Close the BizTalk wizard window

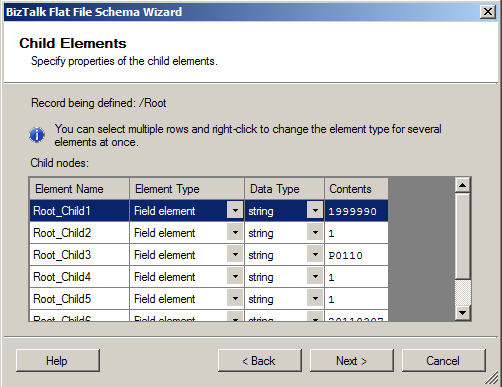tap(488, 12)
